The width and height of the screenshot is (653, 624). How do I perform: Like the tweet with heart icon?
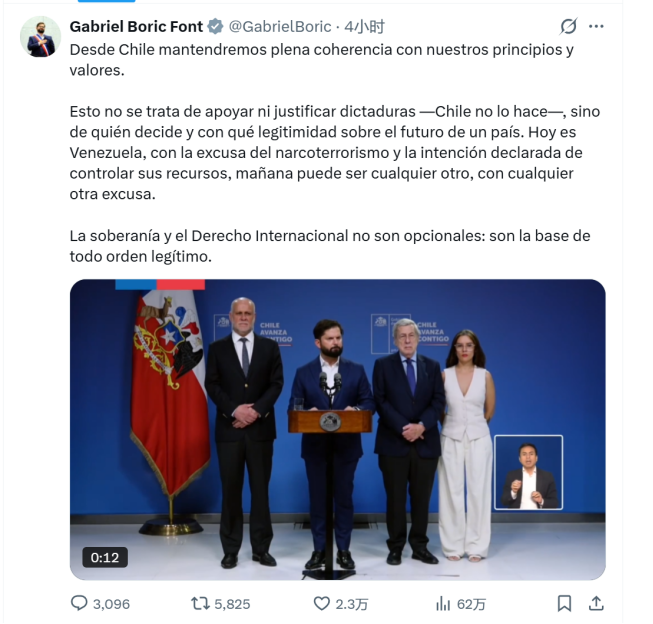click(x=321, y=603)
